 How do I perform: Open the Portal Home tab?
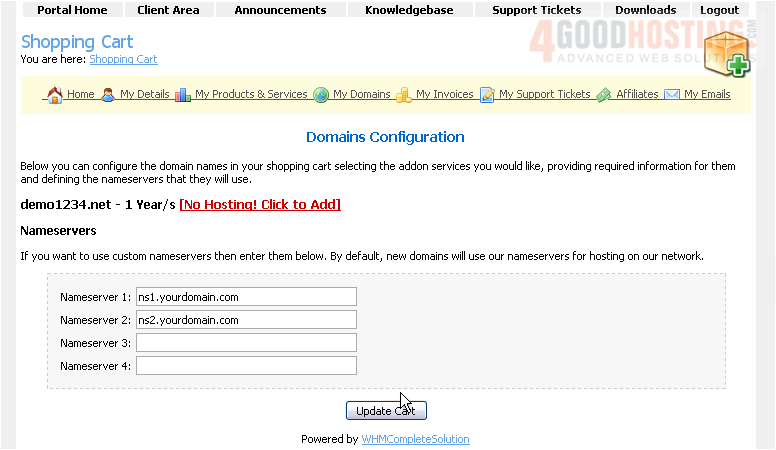click(72, 10)
